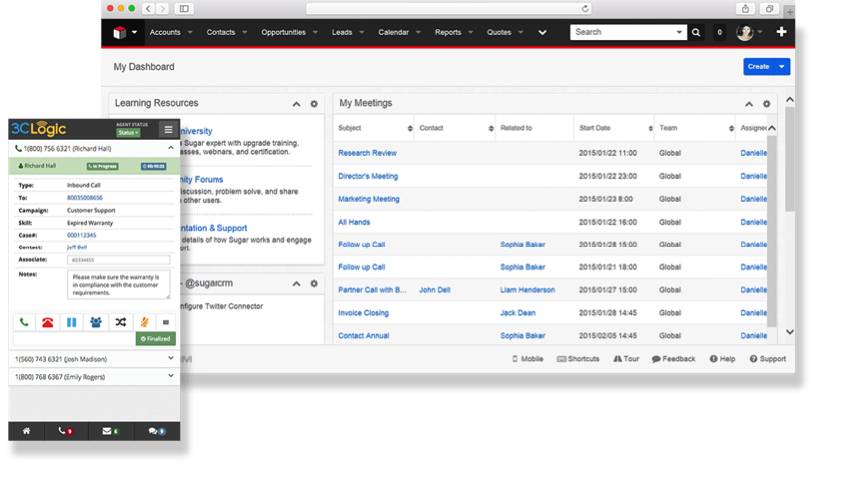868x494 pixels.
Task: Open the notifications counter showing 0
Action: [719, 33]
